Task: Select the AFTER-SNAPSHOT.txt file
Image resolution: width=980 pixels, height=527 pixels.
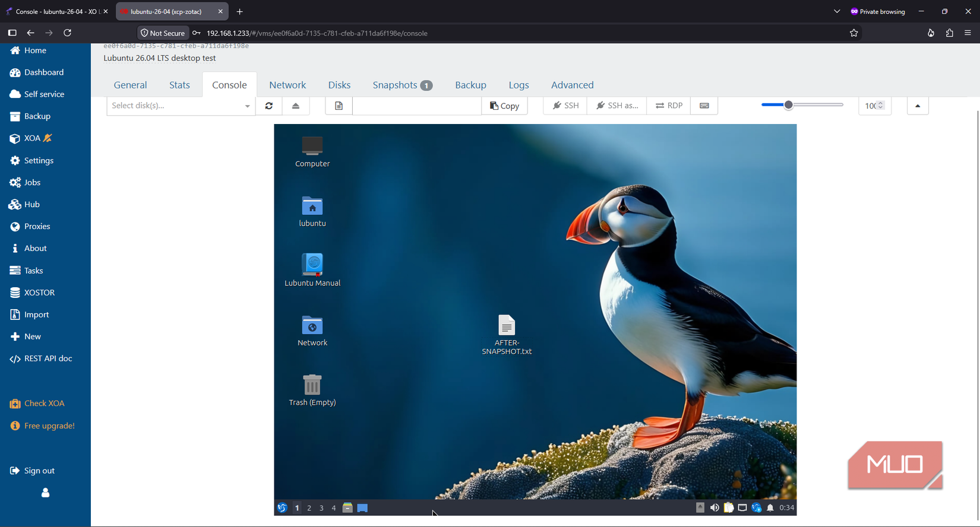Action: point(507,335)
